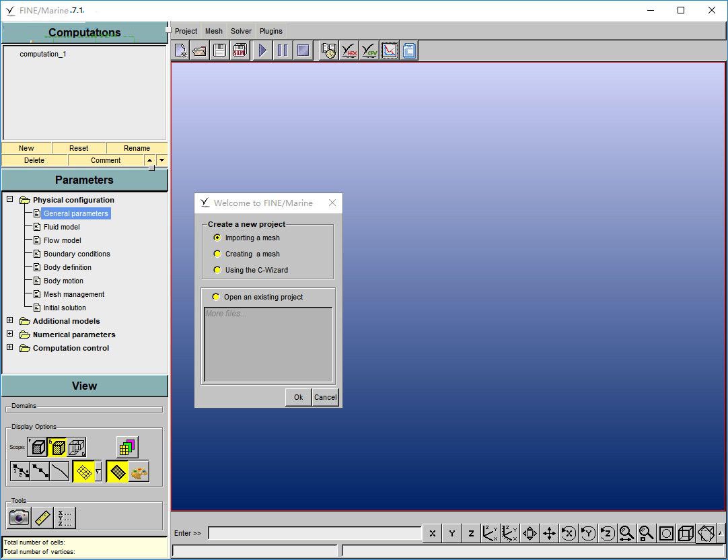Click the XYZ axes icon with hatched ground

coord(509,533)
